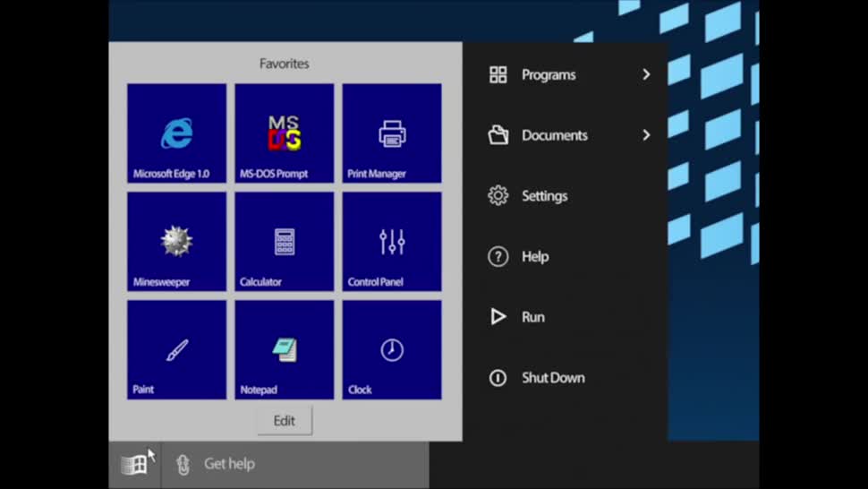This screenshot has height=489, width=868.
Task: Click the Get help search field
Action: click(x=295, y=465)
